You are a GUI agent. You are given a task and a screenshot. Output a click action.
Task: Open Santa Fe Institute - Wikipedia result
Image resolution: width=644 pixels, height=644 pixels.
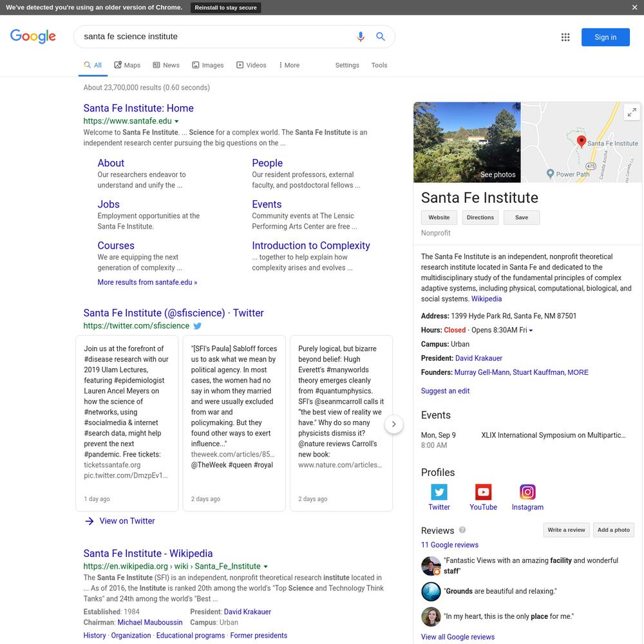pyautogui.click(x=148, y=553)
